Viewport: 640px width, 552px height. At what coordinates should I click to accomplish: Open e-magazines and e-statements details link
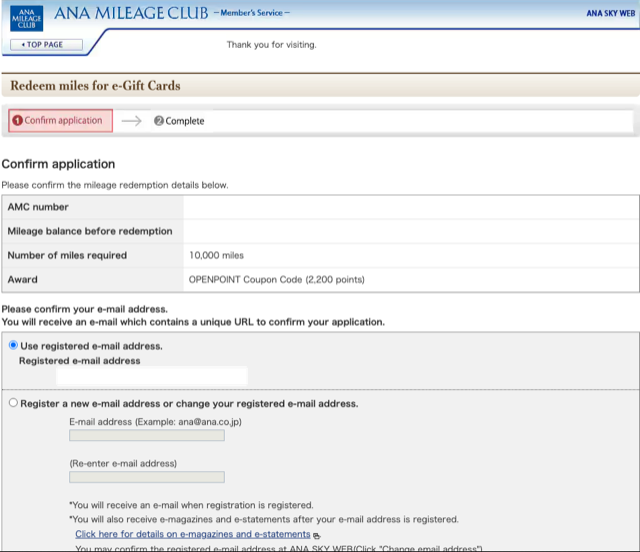(193, 534)
